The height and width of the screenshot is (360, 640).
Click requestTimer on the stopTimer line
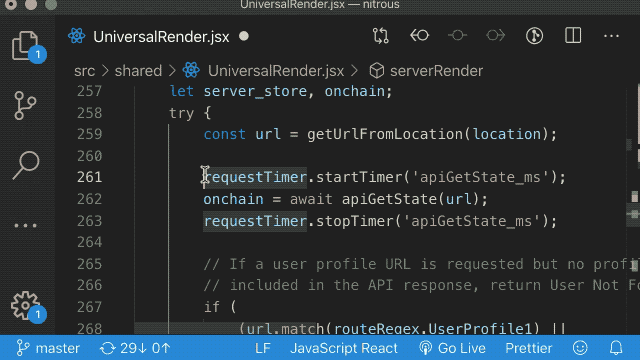point(255,221)
